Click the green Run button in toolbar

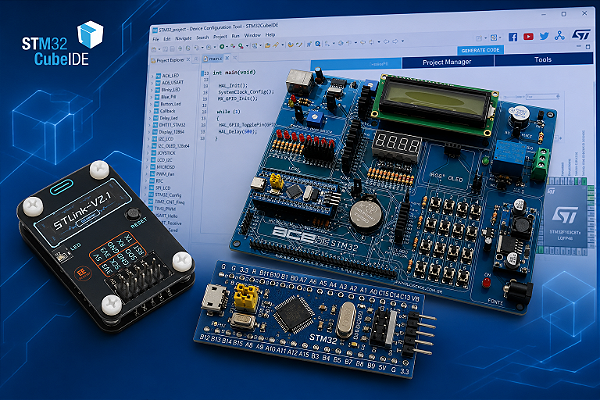click(222, 47)
